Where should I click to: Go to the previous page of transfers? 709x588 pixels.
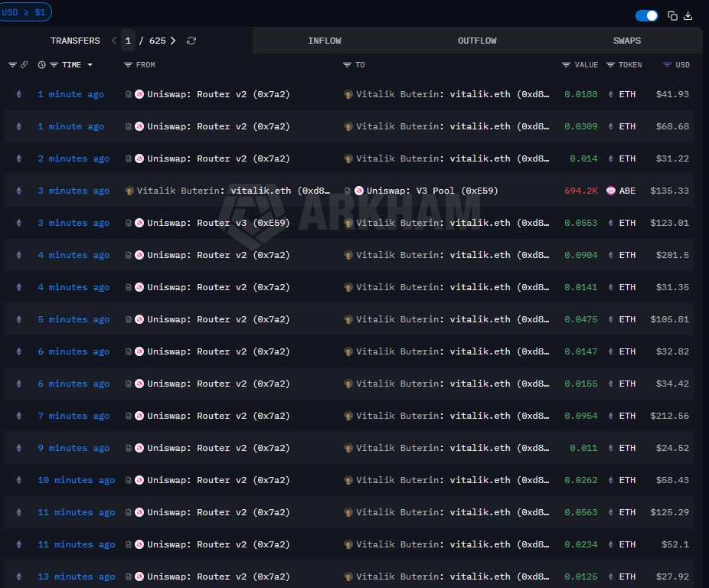pos(114,41)
